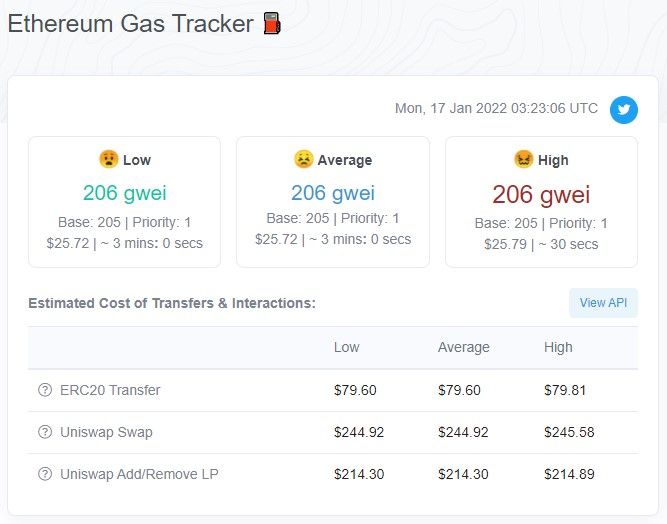Click the Uniswap Add/Remove LP label
Viewport: 667px width, 524px height.
pyautogui.click(x=139, y=474)
